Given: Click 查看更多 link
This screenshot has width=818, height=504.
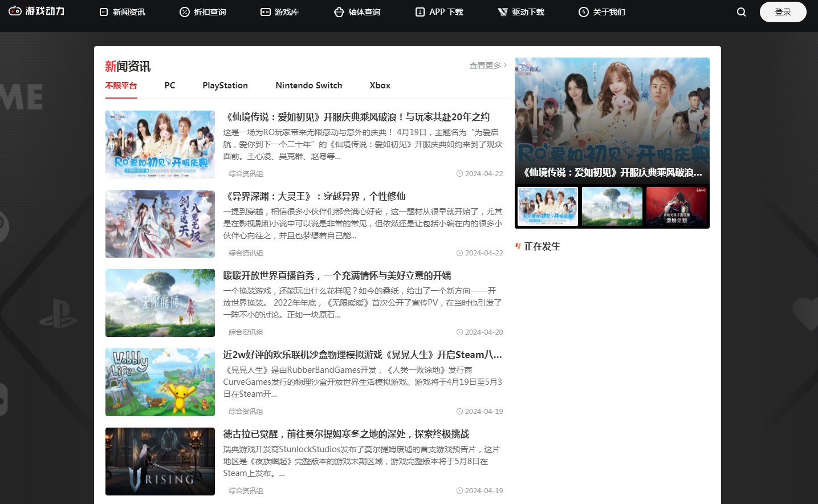Looking at the screenshot, I should pyautogui.click(x=485, y=66).
